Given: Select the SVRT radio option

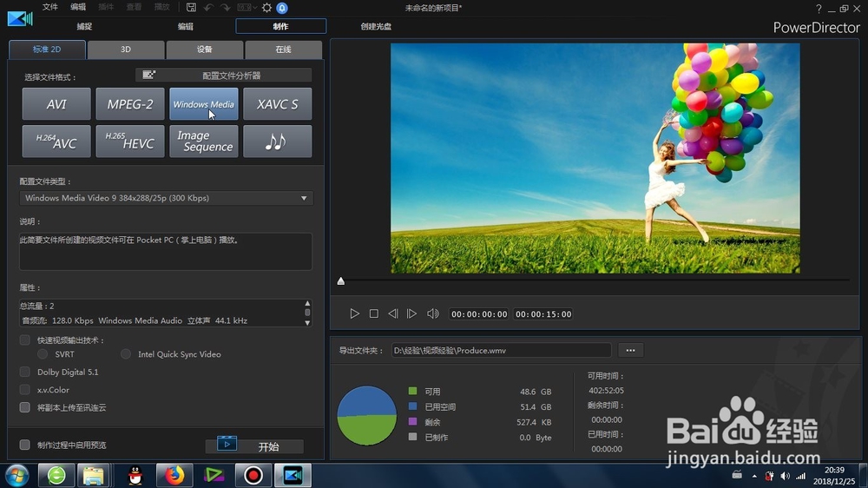Looking at the screenshot, I should coord(42,353).
